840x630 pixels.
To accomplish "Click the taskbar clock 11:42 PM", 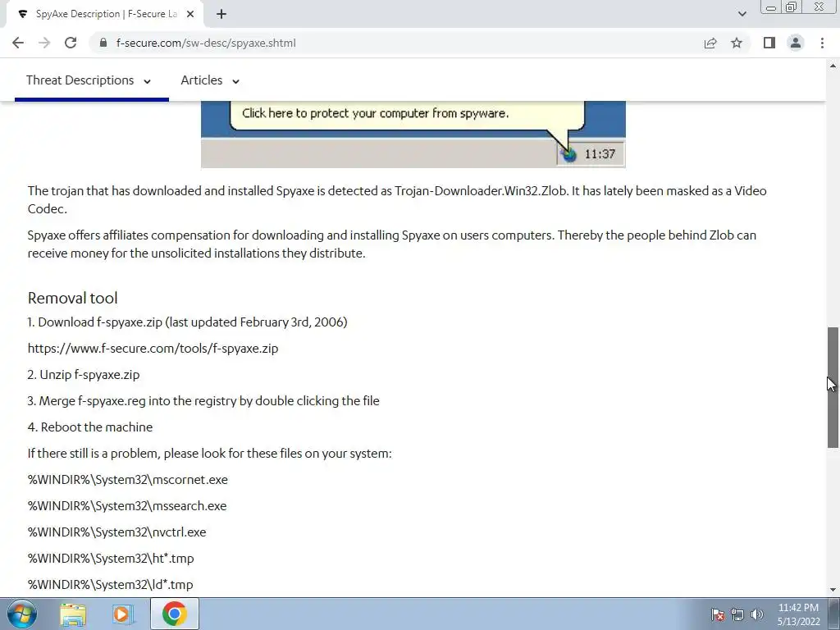I will [x=798, y=614].
